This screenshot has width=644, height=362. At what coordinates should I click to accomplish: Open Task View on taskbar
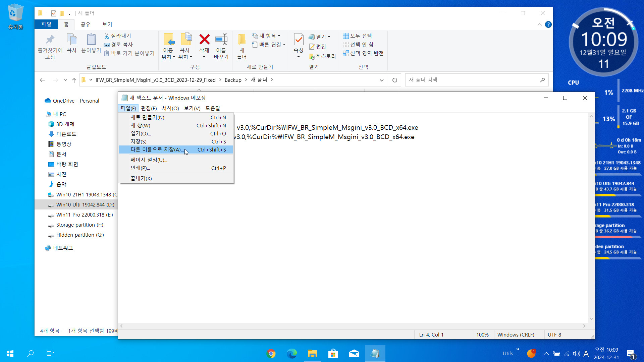click(x=50, y=354)
